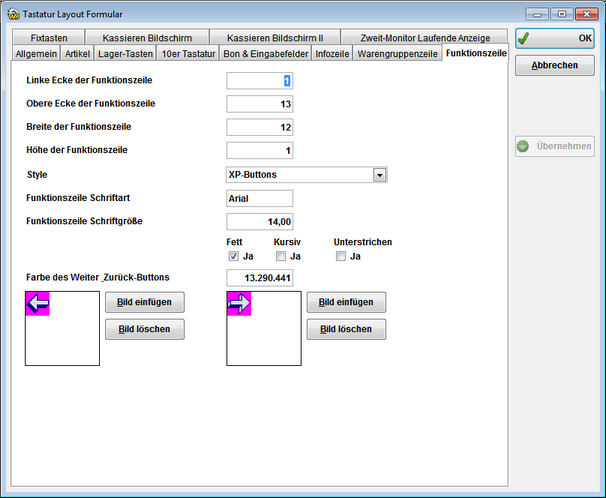Viewport: 606px width, 498px height.
Task: Open the Kassieren Bildschirm II tab
Action: 275,38
